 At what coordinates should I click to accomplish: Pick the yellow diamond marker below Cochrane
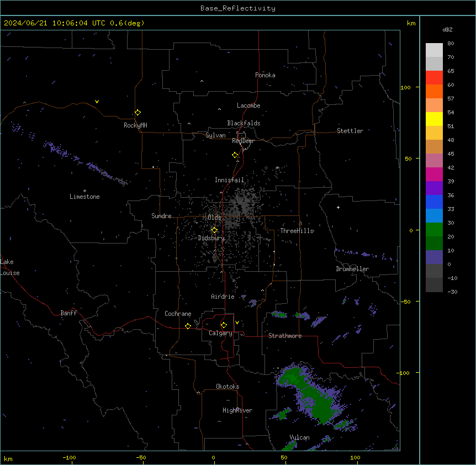point(188,326)
